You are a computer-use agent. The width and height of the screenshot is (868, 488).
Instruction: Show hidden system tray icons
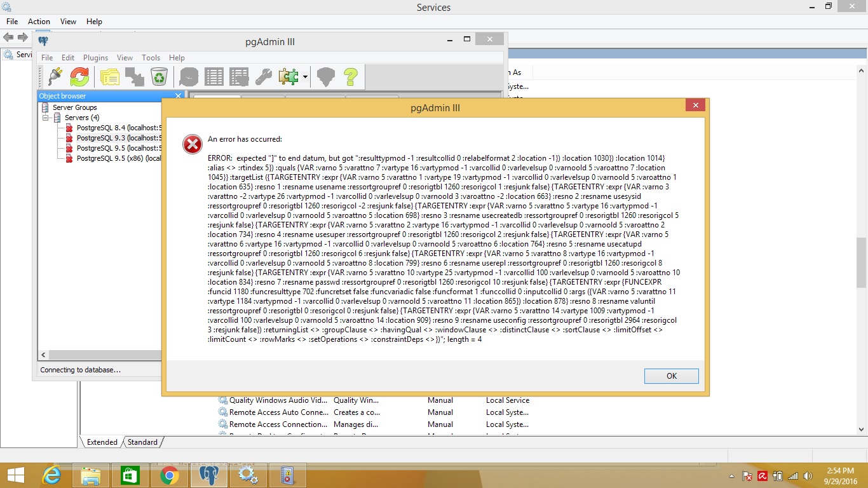(x=733, y=476)
